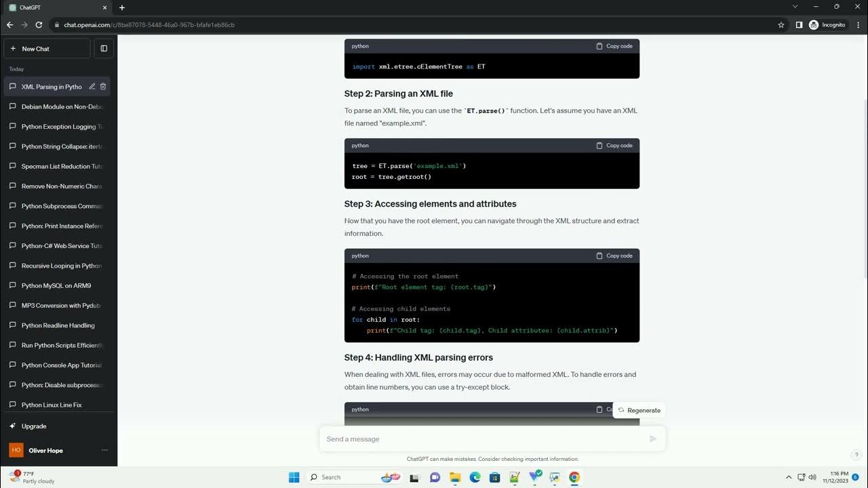The width and height of the screenshot is (868, 488).
Task: Click the Upgrade plan button
Action: tap(58, 426)
